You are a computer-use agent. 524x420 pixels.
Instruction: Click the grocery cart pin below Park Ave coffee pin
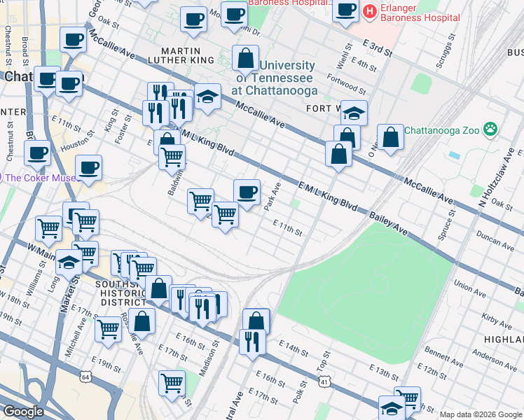[226, 217]
